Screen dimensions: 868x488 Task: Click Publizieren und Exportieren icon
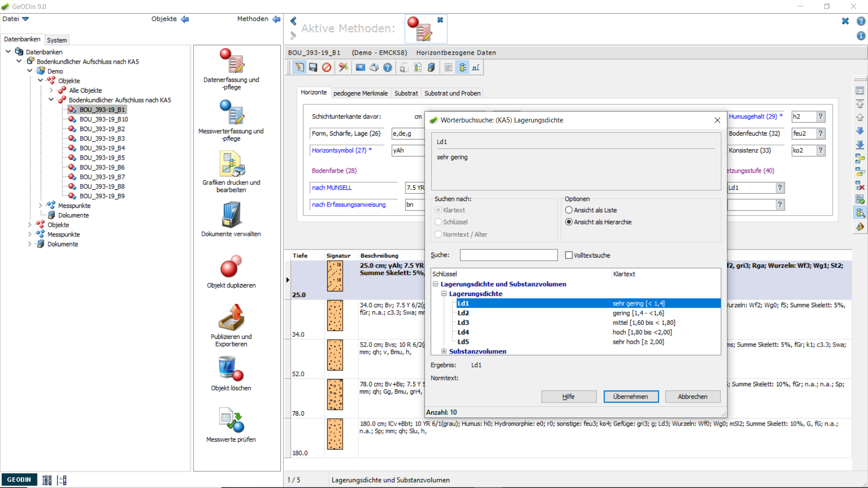tap(231, 317)
